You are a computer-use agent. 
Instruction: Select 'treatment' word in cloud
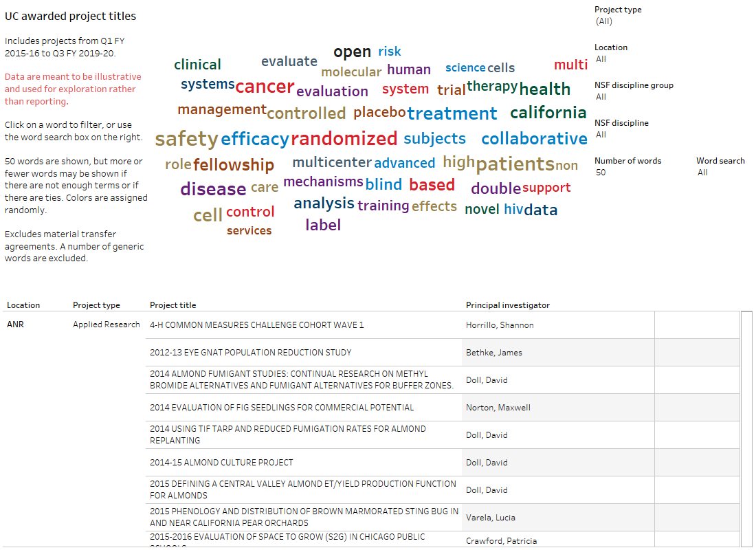click(x=452, y=113)
